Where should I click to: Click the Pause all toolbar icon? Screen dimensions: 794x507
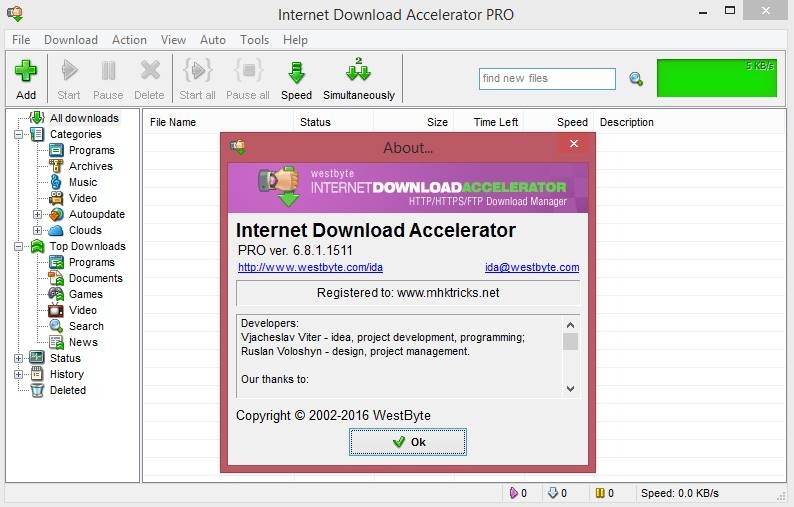coord(248,71)
